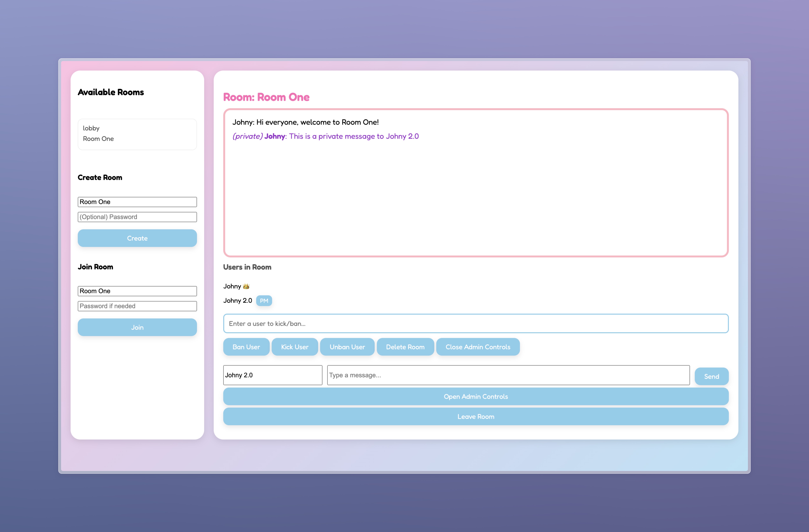
Task: Focus the Type a message field
Action: [x=508, y=375]
